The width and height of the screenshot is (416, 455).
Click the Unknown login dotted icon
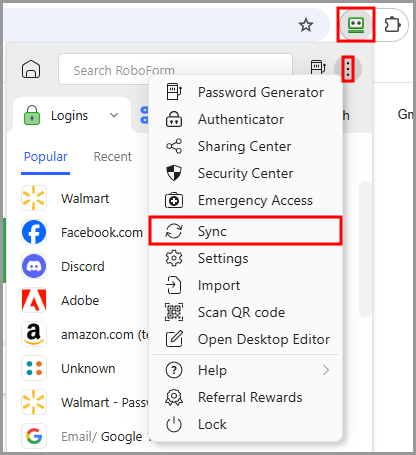(34, 368)
